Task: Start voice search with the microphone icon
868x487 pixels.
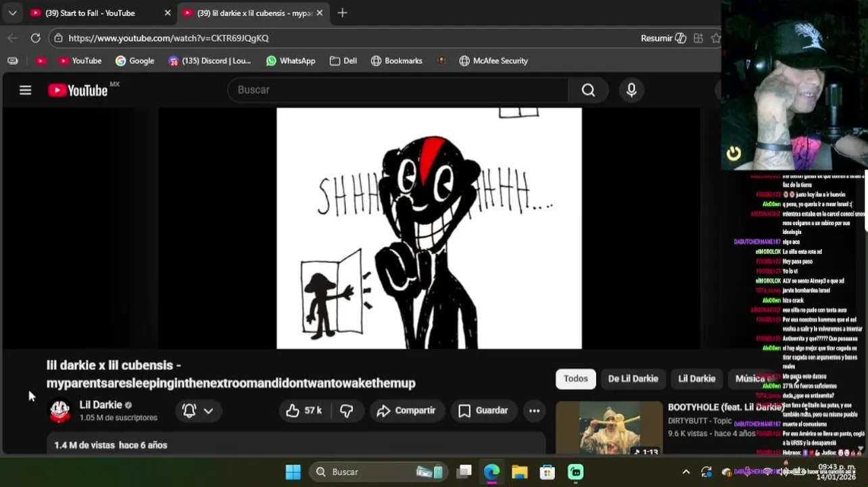Action: [x=631, y=90]
